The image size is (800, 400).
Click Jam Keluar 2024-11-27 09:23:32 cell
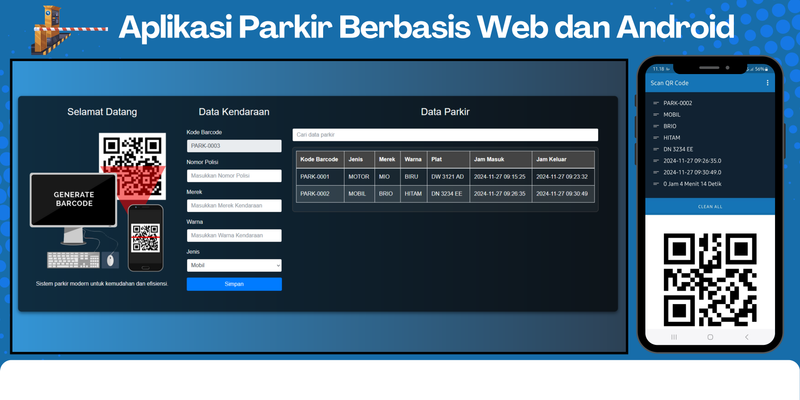point(563,177)
